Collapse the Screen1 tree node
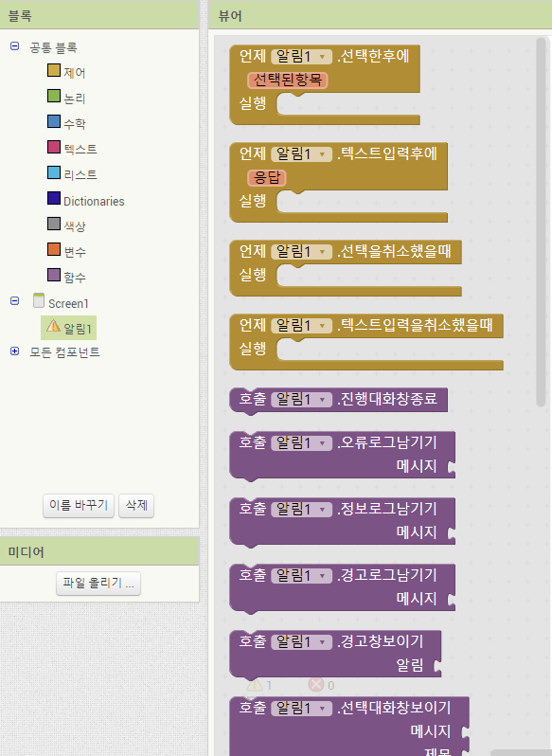The height and width of the screenshot is (756, 552). pyautogui.click(x=15, y=301)
